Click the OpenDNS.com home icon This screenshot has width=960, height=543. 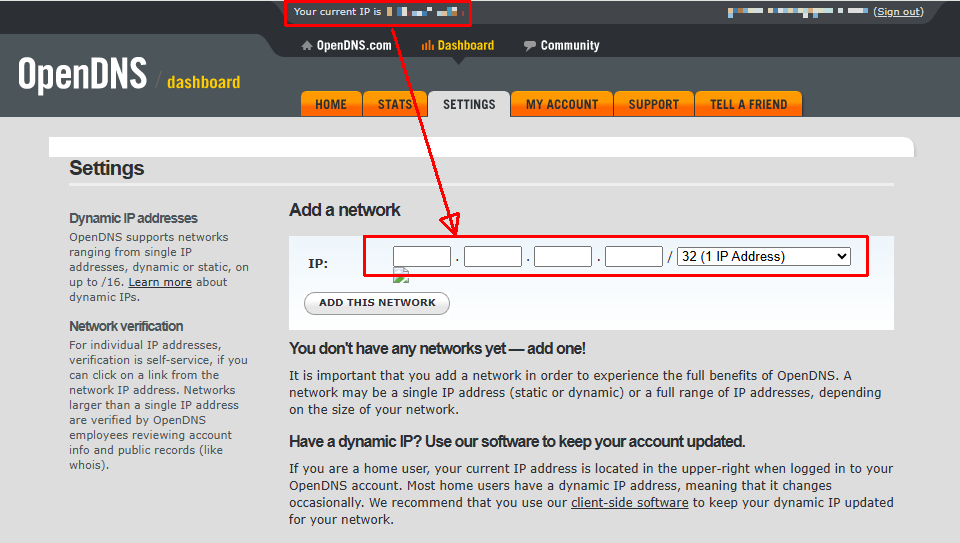(307, 45)
